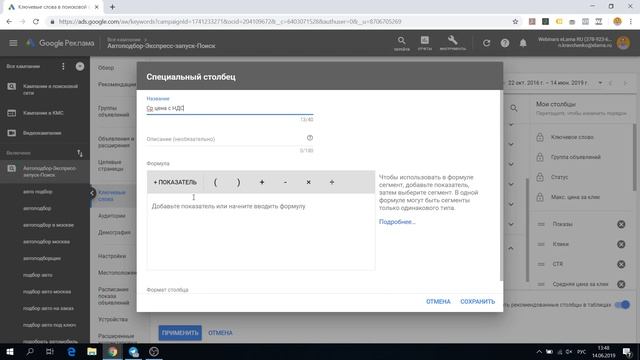The image size is (640, 360).
Task: Open the Windows Start menu
Action: [x=10, y=351]
